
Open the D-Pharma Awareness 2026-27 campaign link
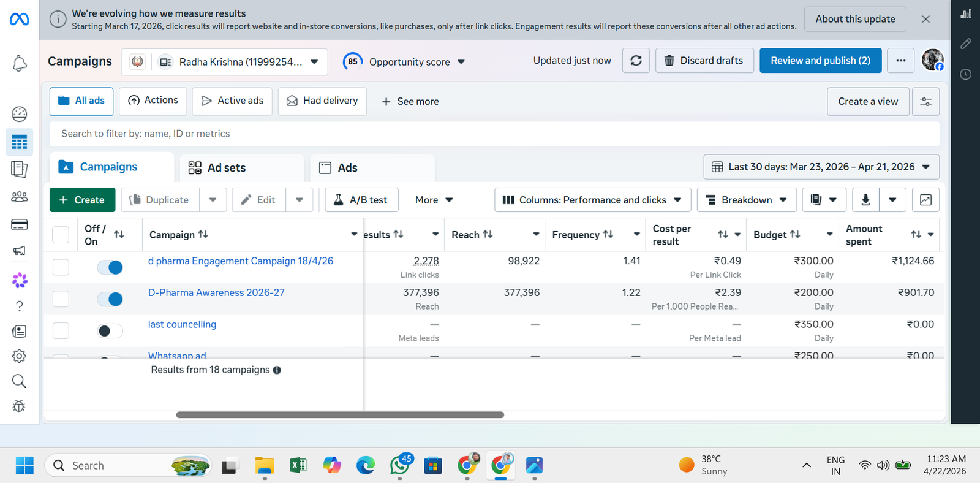point(216,293)
